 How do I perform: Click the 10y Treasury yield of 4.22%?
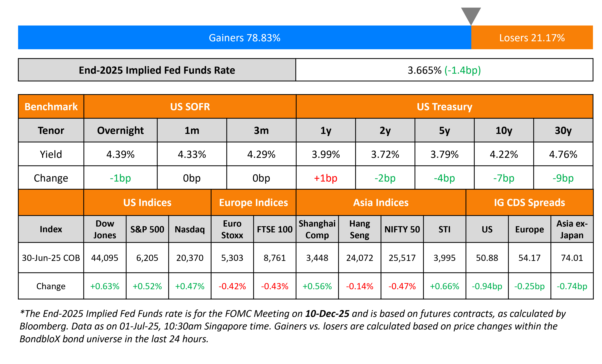[x=504, y=154]
